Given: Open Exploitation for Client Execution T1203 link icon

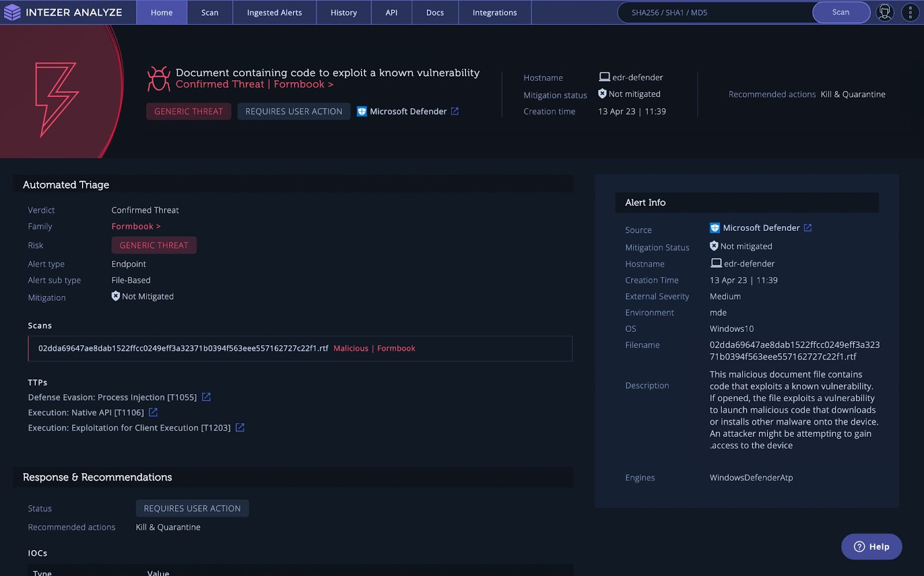Looking at the screenshot, I should [x=240, y=428].
